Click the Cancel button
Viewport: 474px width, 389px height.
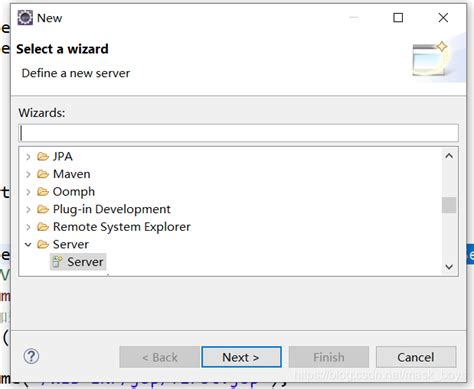[416, 357]
